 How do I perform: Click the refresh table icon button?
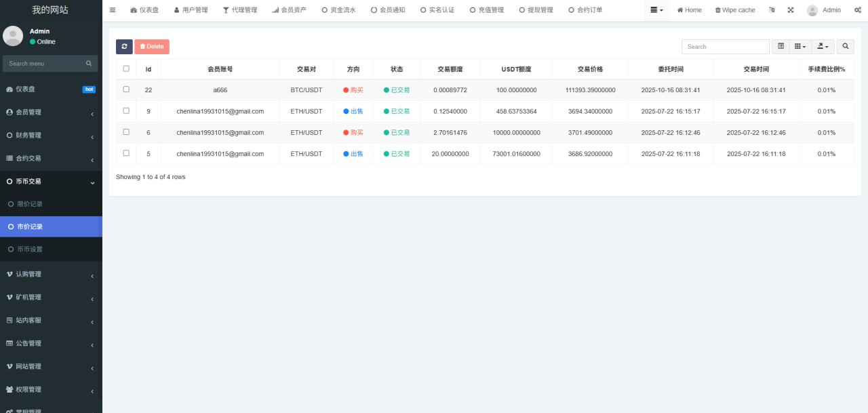[x=124, y=47]
